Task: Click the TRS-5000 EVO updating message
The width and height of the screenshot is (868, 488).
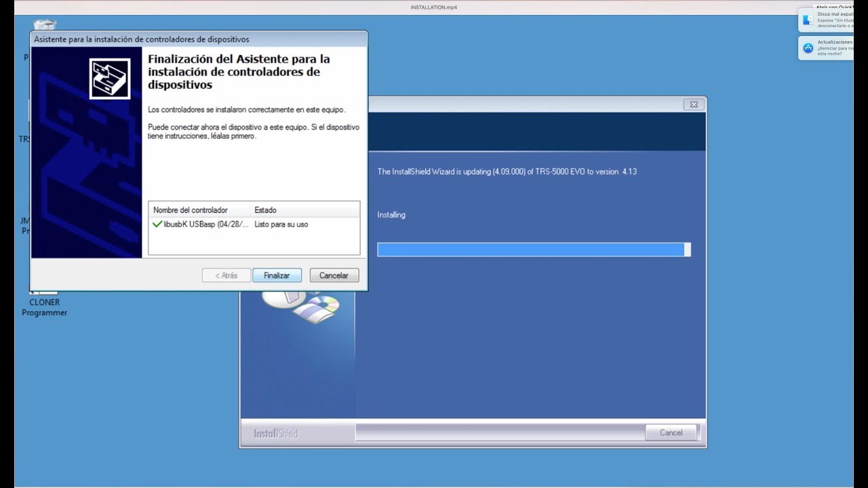Action: (x=507, y=171)
